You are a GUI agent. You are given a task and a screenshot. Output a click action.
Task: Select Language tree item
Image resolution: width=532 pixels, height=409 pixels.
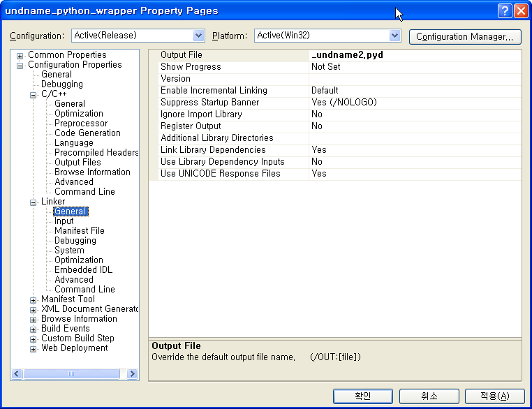73,143
